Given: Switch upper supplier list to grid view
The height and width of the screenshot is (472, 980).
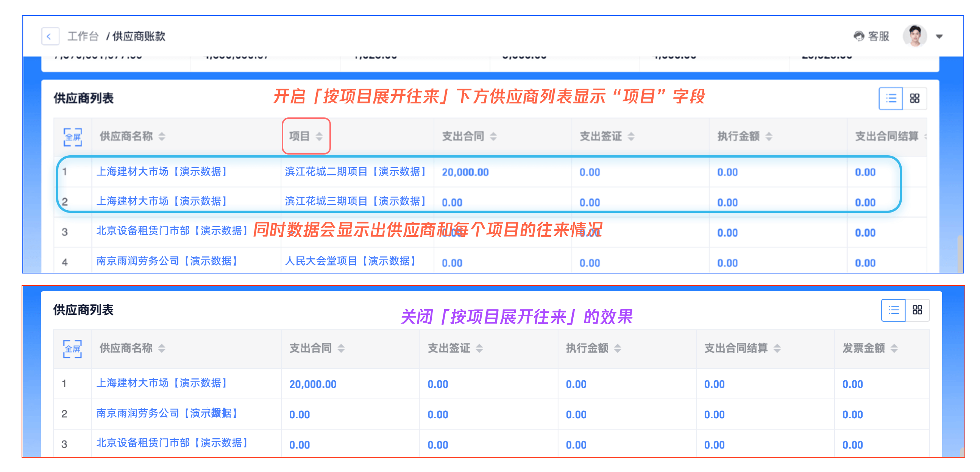Looking at the screenshot, I should [x=914, y=98].
